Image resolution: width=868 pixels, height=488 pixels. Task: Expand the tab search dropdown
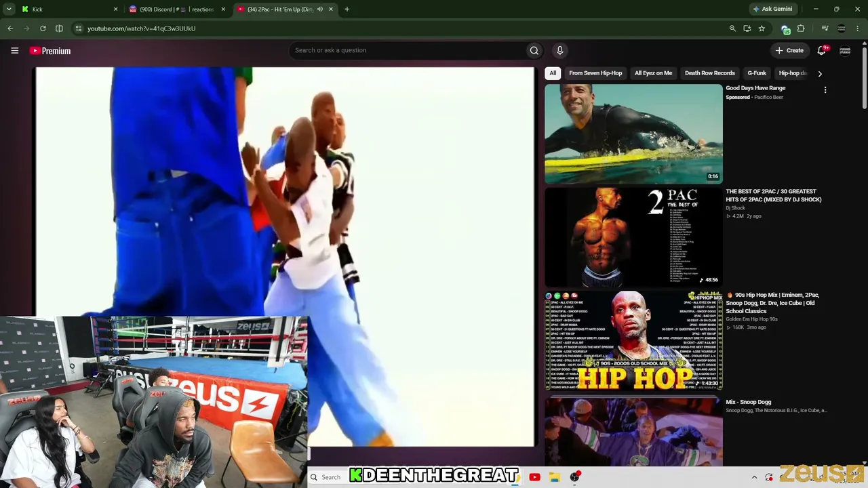9,9
